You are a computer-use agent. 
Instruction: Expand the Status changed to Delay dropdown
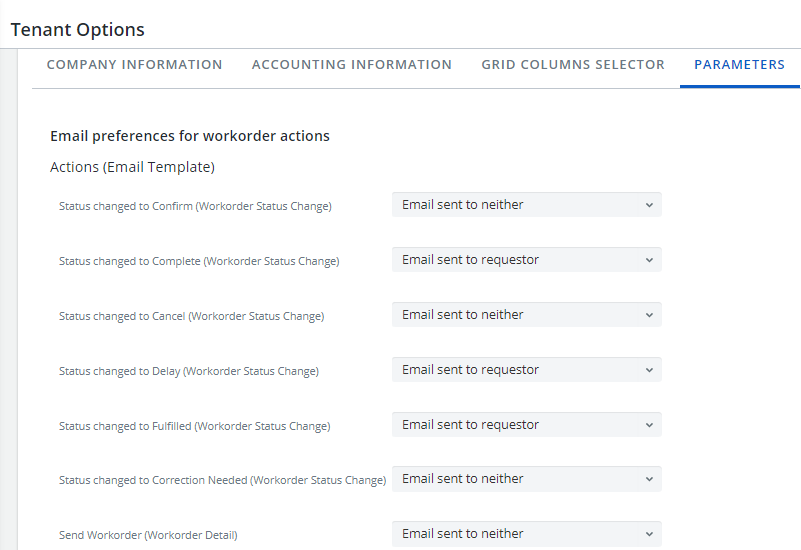(x=526, y=370)
